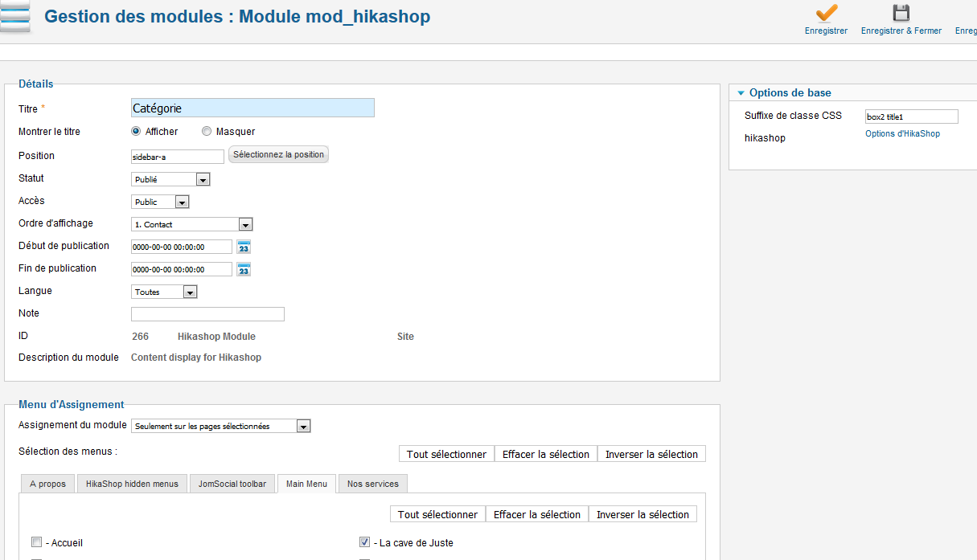Open the Accès dropdown
Image resolution: width=977 pixels, height=560 pixels.
(x=160, y=202)
